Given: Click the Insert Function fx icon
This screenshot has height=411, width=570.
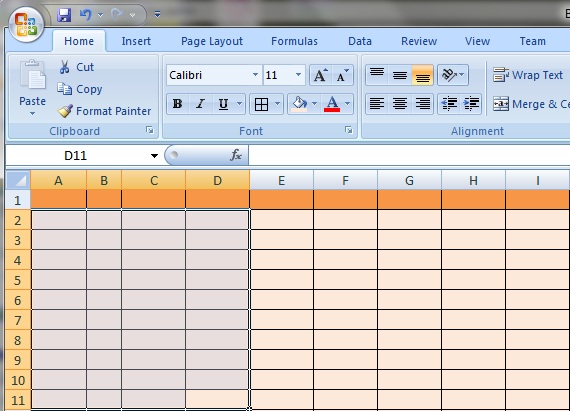Looking at the screenshot, I should coord(236,155).
